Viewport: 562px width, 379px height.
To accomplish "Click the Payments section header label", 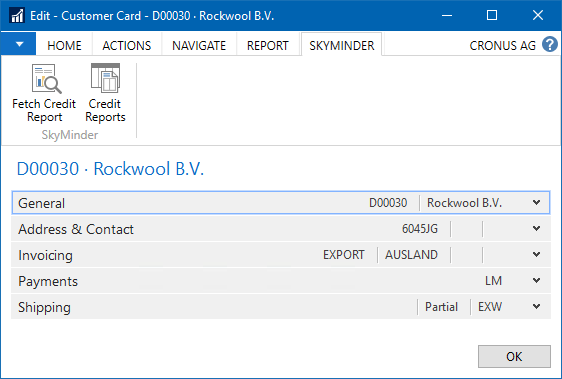I will pos(48,281).
